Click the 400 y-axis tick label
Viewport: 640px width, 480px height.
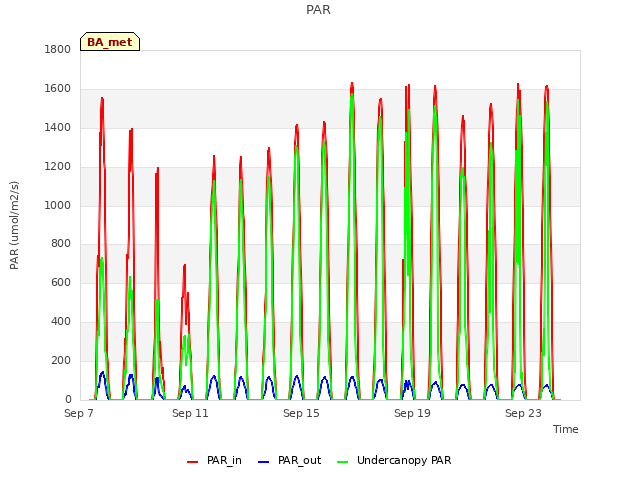click(x=61, y=322)
